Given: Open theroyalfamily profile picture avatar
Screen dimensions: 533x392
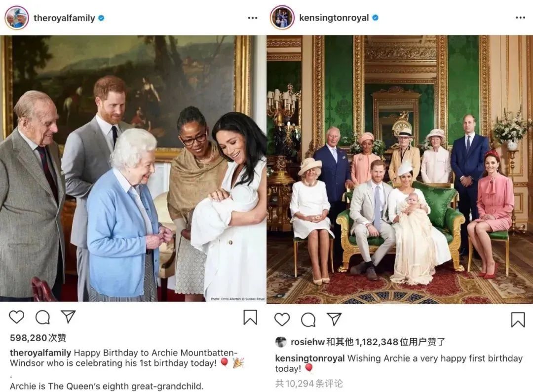Looking at the screenshot, I should 17,18.
